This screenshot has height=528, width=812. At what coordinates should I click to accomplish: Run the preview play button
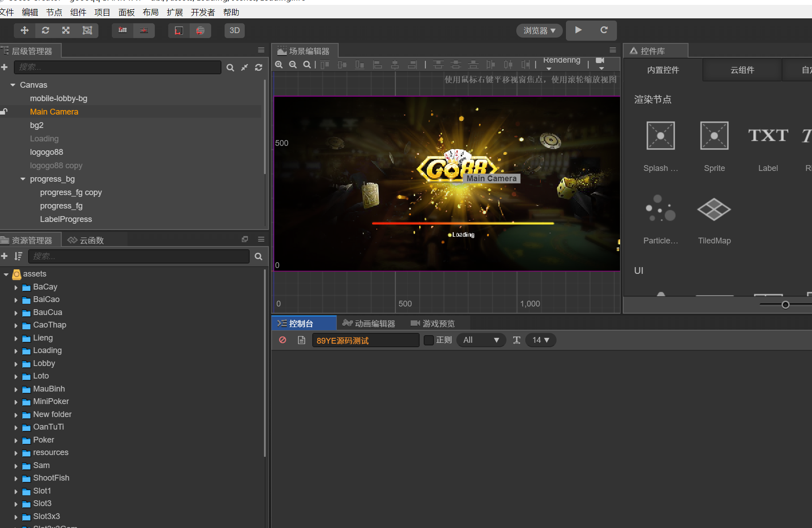tap(578, 30)
